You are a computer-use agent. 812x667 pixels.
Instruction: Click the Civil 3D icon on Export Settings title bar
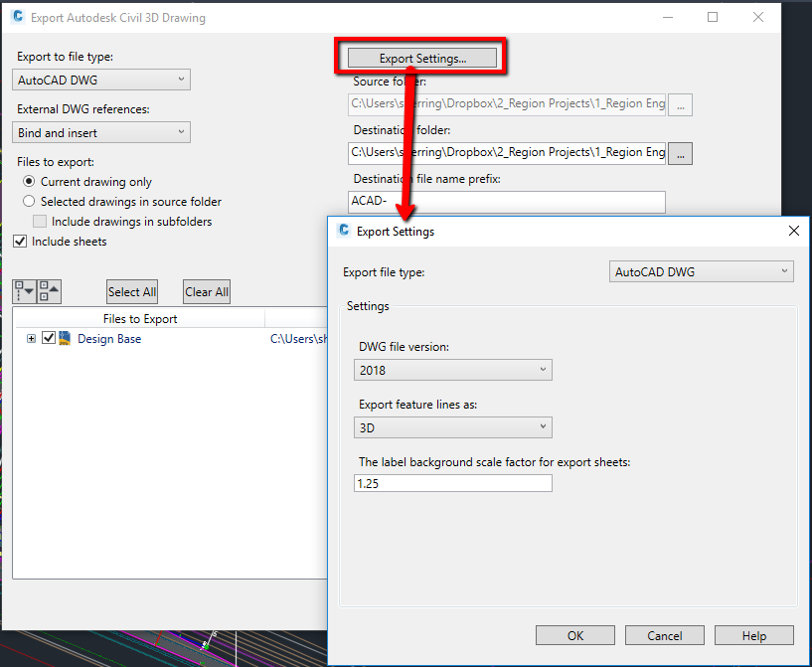pos(343,231)
